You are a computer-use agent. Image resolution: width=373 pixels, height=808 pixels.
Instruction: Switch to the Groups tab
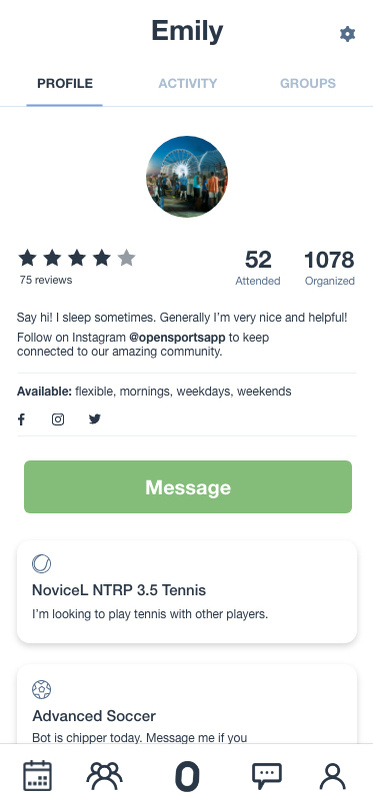[x=308, y=83]
